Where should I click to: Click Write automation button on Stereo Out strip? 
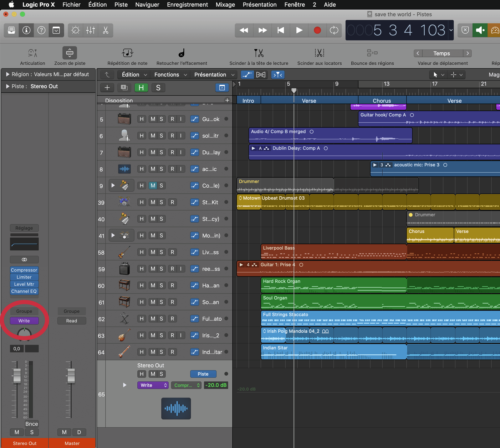(24, 321)
